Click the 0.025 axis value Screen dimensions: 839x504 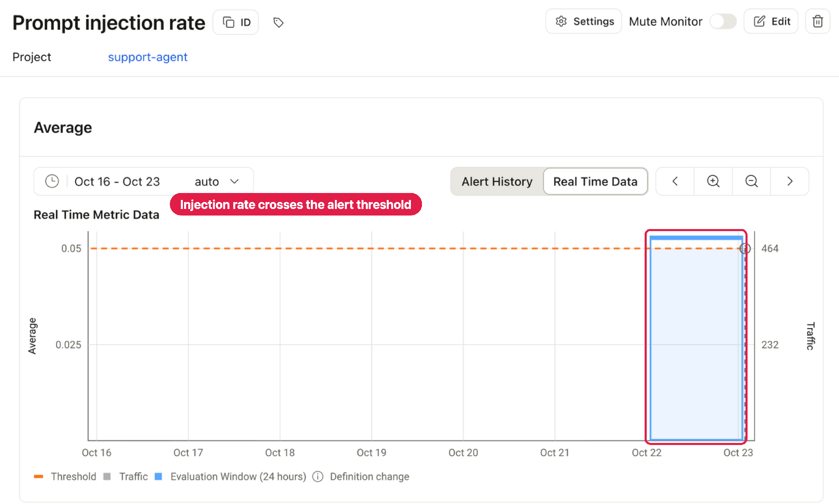pyautogui.click(x=68, y=345)
